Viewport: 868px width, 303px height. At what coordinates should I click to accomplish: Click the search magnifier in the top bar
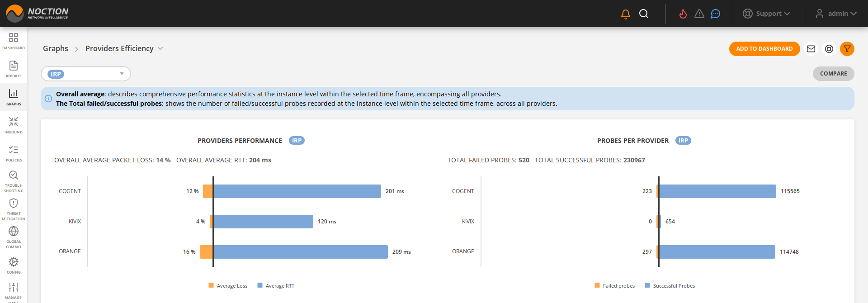[644, 14]
